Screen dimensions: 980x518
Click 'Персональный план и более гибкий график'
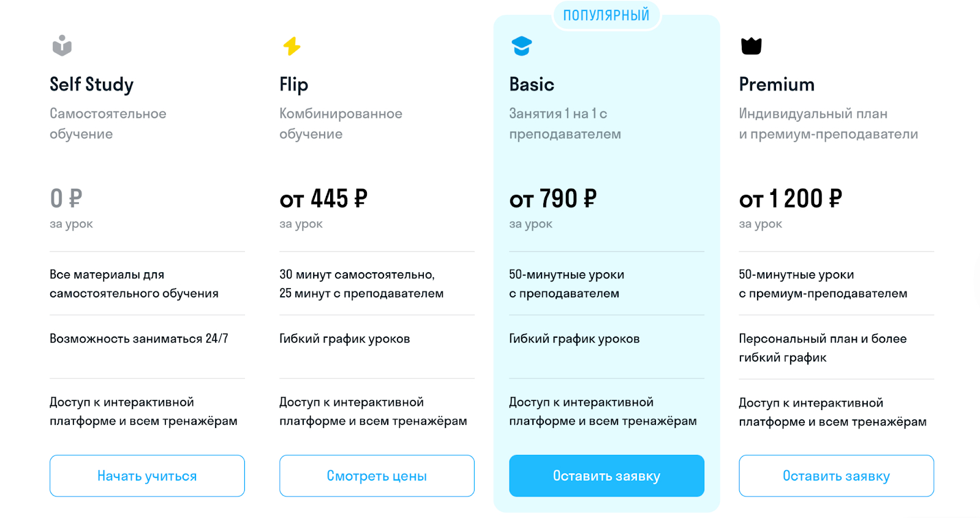tap(822, 348)
